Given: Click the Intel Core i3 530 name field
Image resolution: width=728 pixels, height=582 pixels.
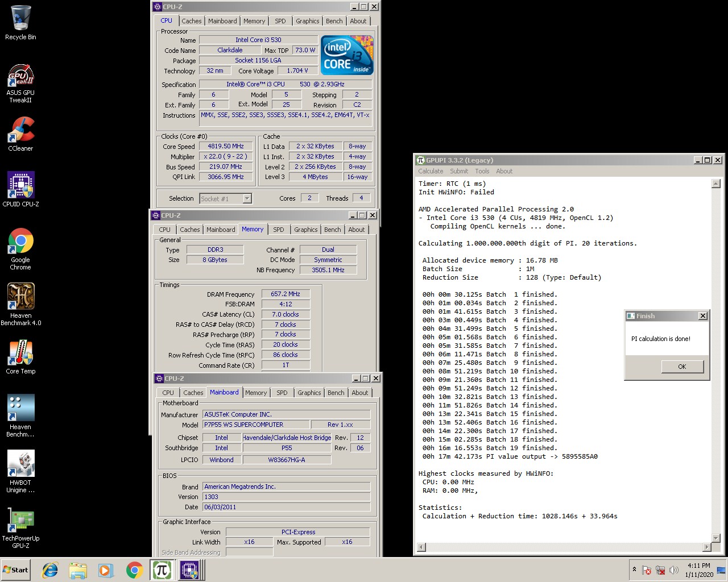Looking at the screenshot, I should pyautogui.click(x=258, y=40).
